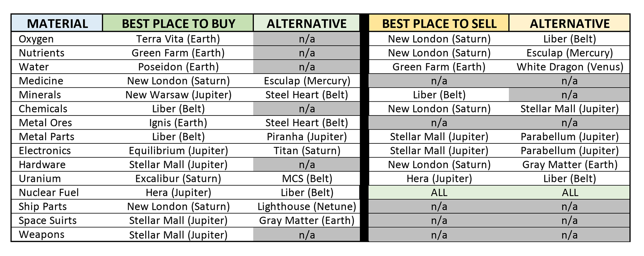The height and width of the screenshot is (256, 644).
Task: Click the Terra Vita (Earth) cell
Action: click(x=178, y=39)
